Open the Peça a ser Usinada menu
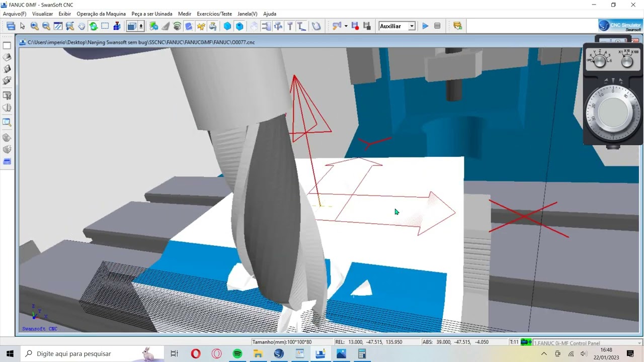Screen dimensions: 644x362 coord(151,14)
